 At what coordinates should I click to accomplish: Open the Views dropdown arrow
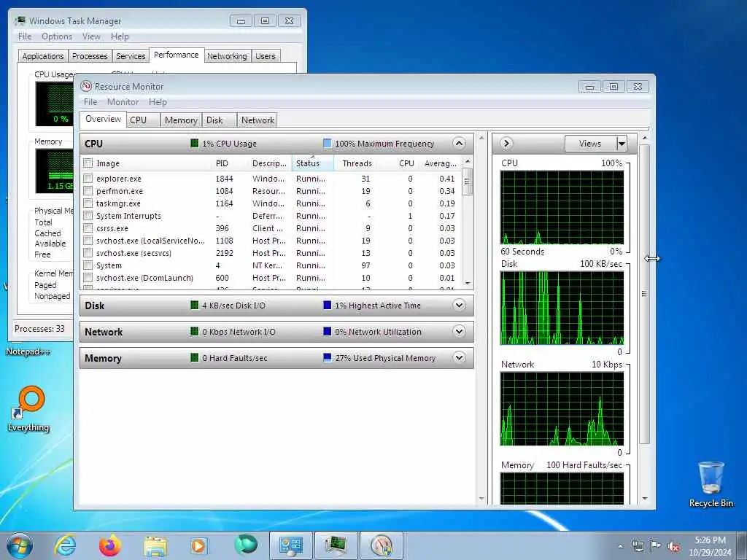pyautogui.click(x=622, y=144)
